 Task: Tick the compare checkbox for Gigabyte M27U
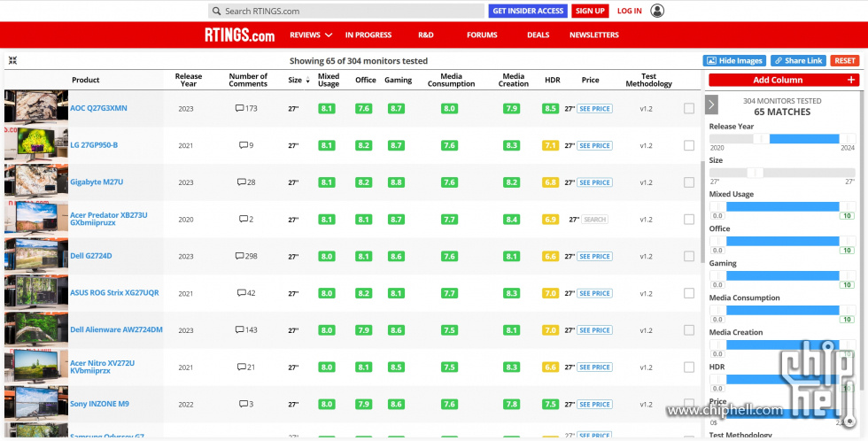689,182
